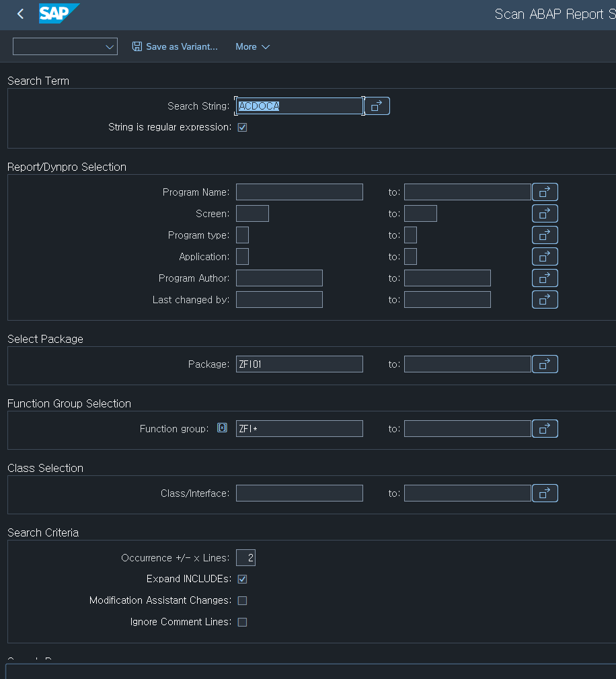
Task: Click the Screen to field
Action: [x=420, y=214]
